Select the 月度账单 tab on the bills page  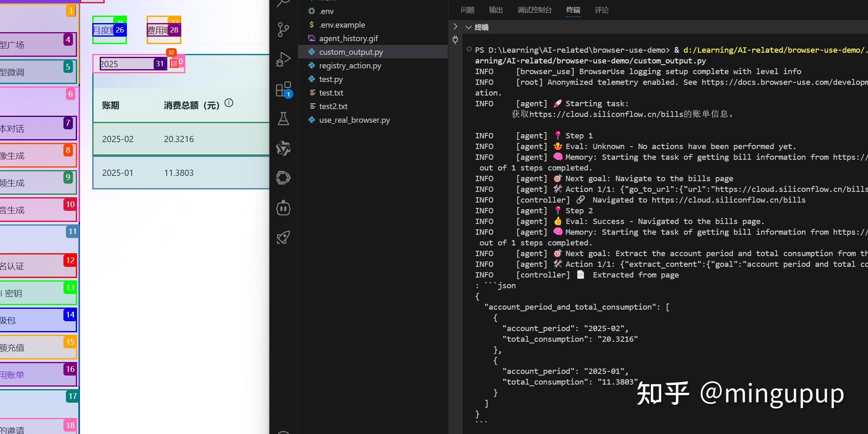(110, 30)
